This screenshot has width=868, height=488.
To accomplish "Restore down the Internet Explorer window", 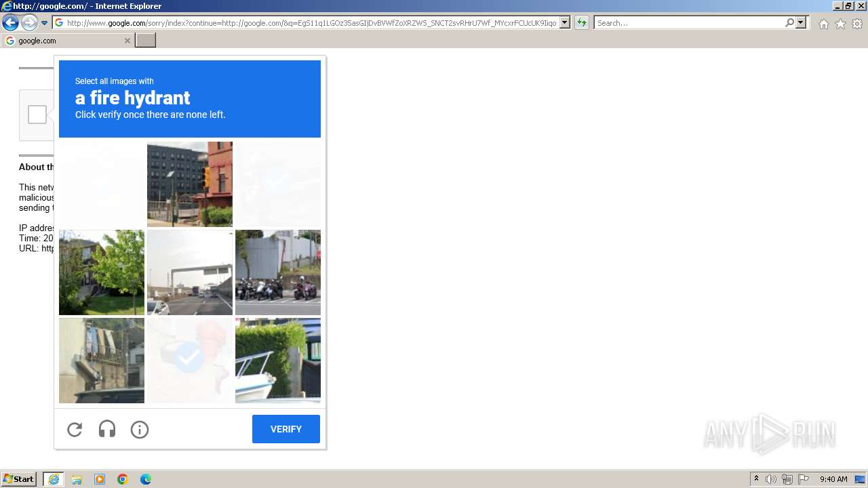I will click(848, 5).
